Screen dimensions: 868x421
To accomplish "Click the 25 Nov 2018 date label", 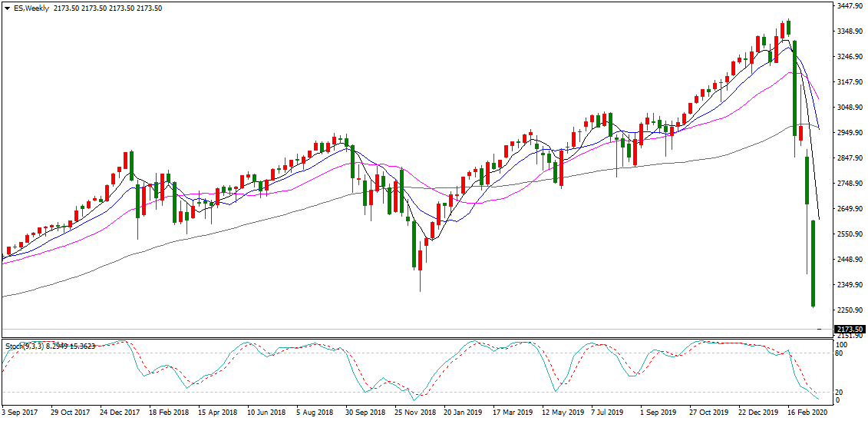I will point(415,413).
